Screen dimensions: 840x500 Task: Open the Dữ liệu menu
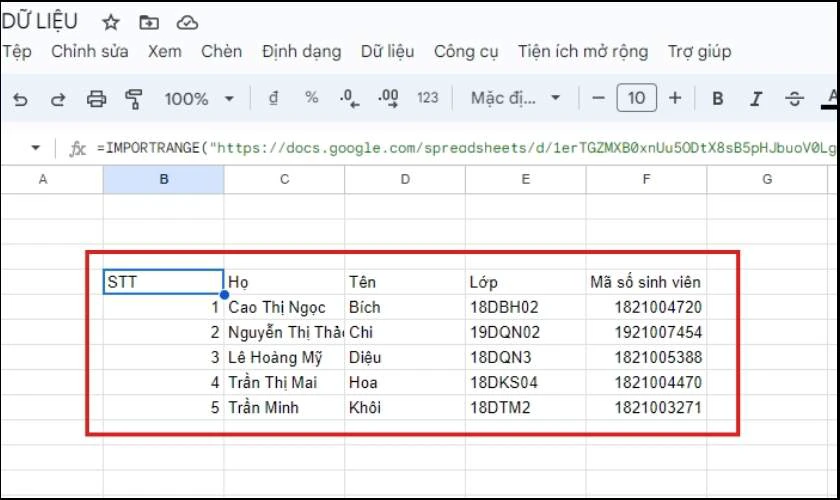(387, 51)
